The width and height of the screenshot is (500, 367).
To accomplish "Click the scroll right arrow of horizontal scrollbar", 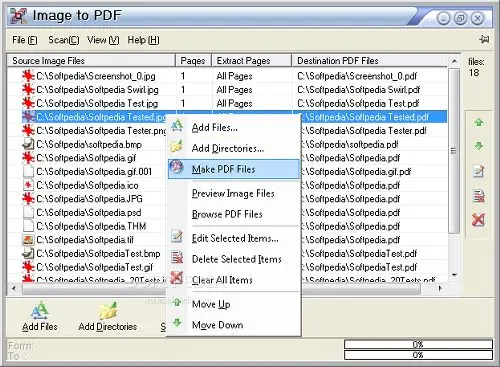I will [441, 288].
